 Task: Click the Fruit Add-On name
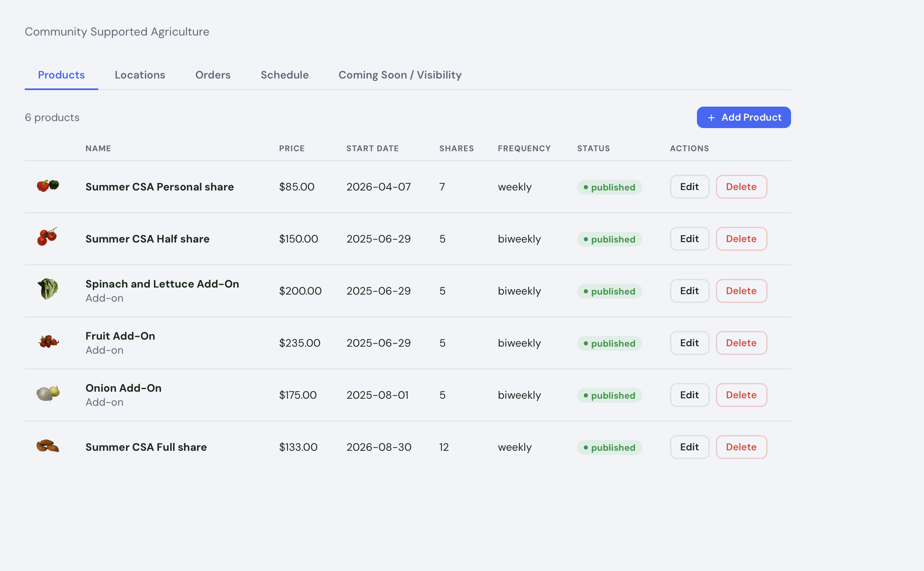[x=120, y=336]
